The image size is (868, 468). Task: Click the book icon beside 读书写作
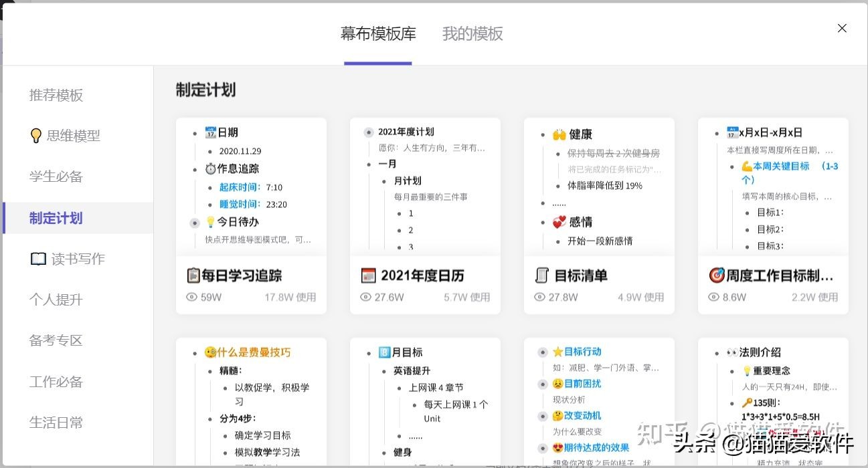pyautogui.click(x=38, y=259)
